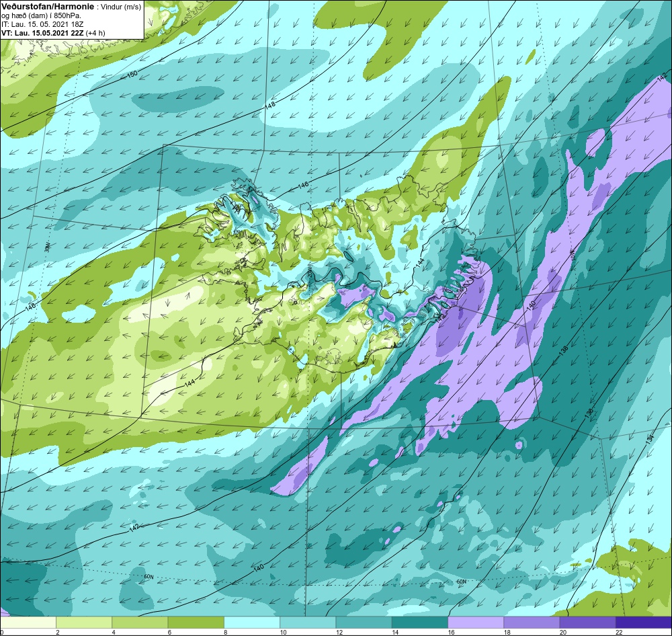Image resolution: width=672 pixels, height=636 pixels.
Task: Click the 'VT: Lau. 15.05.2021 22Z' line
Action: pyautogui.click(x=43, y=33)
